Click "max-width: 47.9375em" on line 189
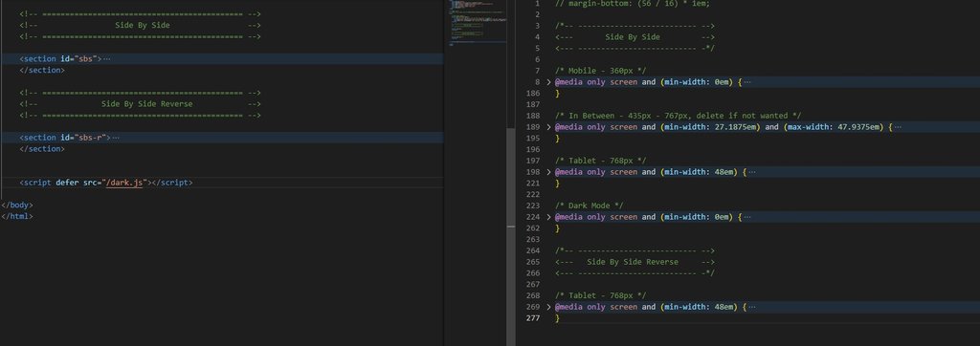980x346 pixels. pyautogui.click(x=835, y=127)
